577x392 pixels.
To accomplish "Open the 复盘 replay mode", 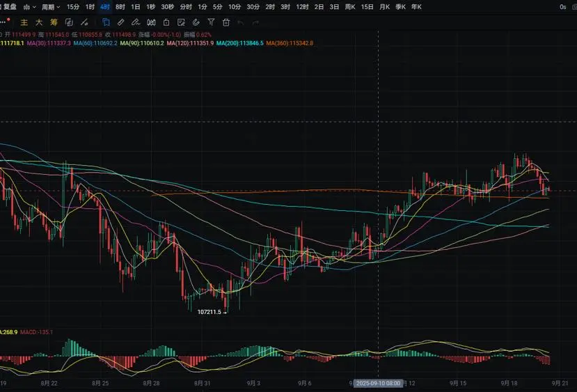I will (x=8, y=7).
